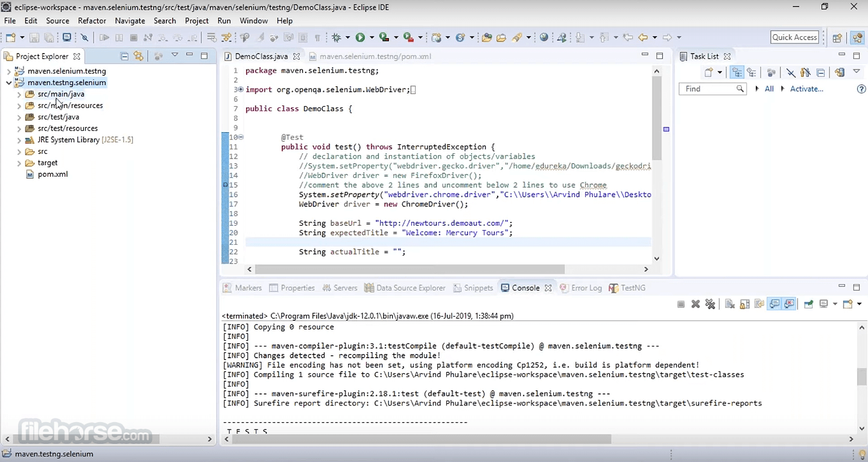Image resolution: width=868 pixels, height=462 pixels.
Task: Close the DemoClass.java editor tab
Action: (x=296, y=56)
